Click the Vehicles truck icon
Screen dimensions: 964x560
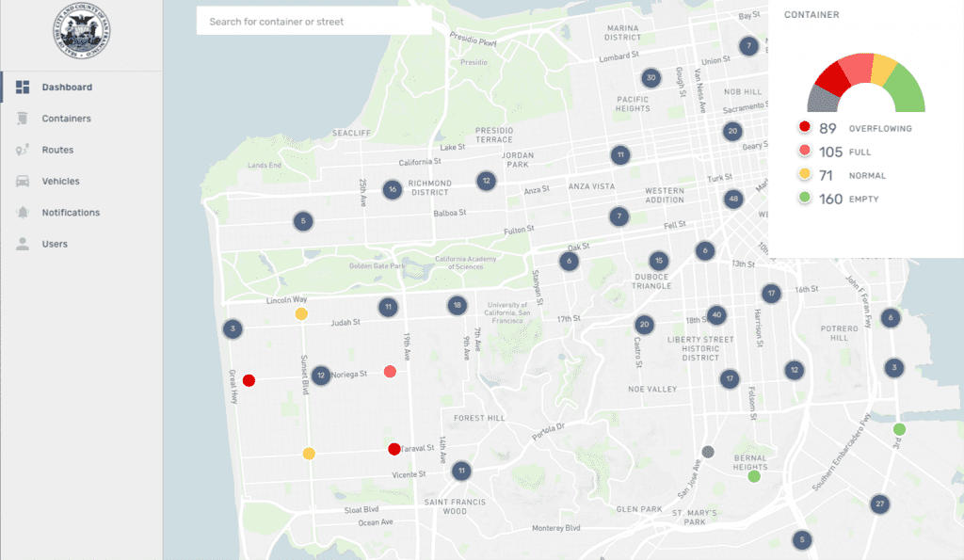(23, 181)
